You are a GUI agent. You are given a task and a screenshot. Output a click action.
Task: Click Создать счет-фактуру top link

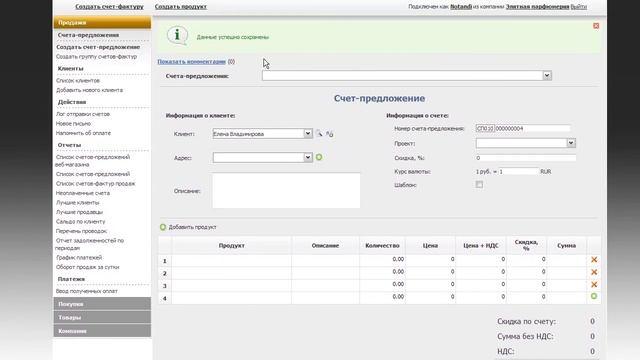pyautogui.click(x=109, y=7)
